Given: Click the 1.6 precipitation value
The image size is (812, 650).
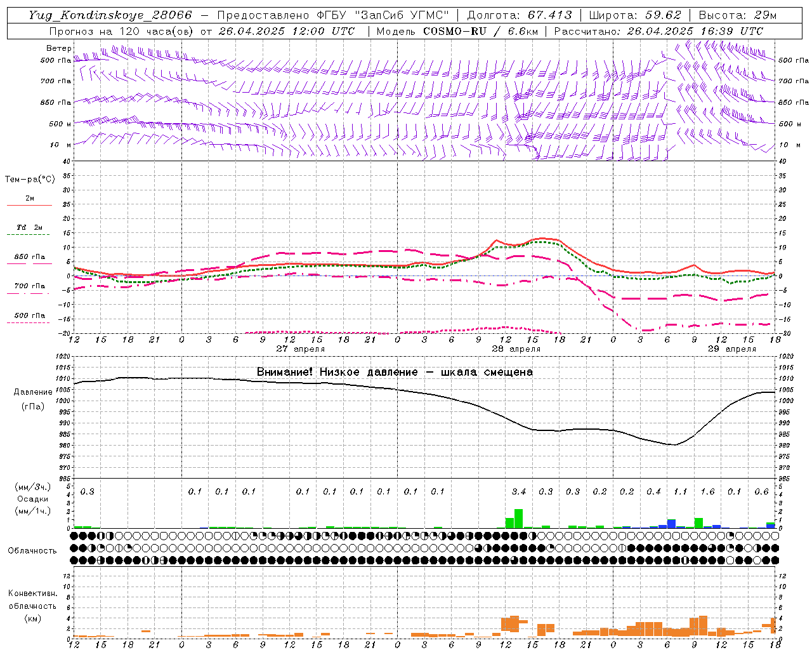Looking at the screenshot, I should click(707, 491).
